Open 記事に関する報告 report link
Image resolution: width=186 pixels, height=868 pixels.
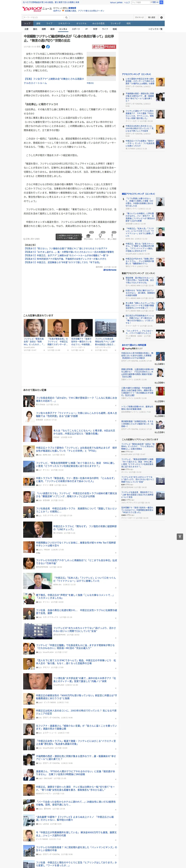(x=32, y=239)
